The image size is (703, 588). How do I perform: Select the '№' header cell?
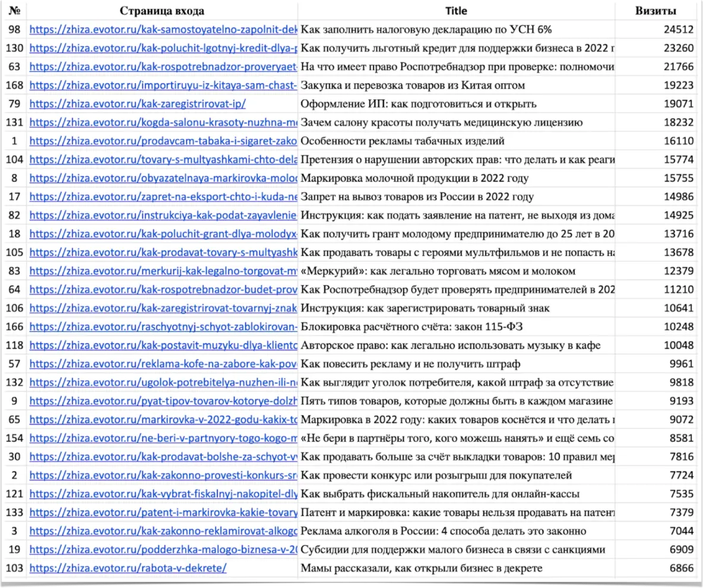pyautogui.click(x=14, y=11)
